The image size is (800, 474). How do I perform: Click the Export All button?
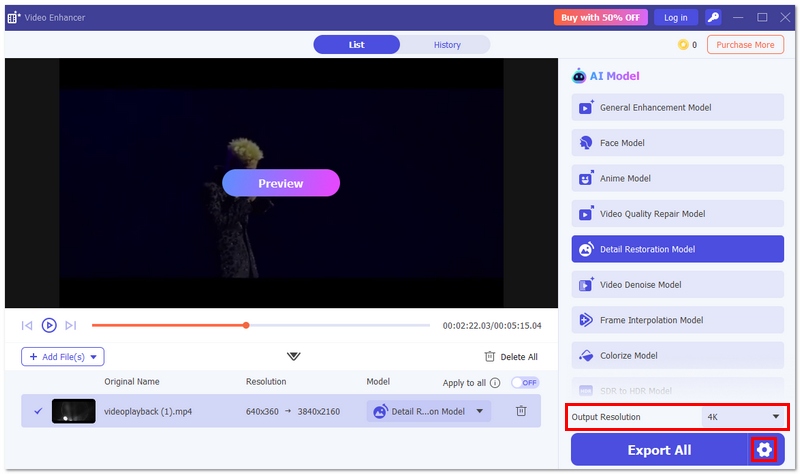(659, 450)
